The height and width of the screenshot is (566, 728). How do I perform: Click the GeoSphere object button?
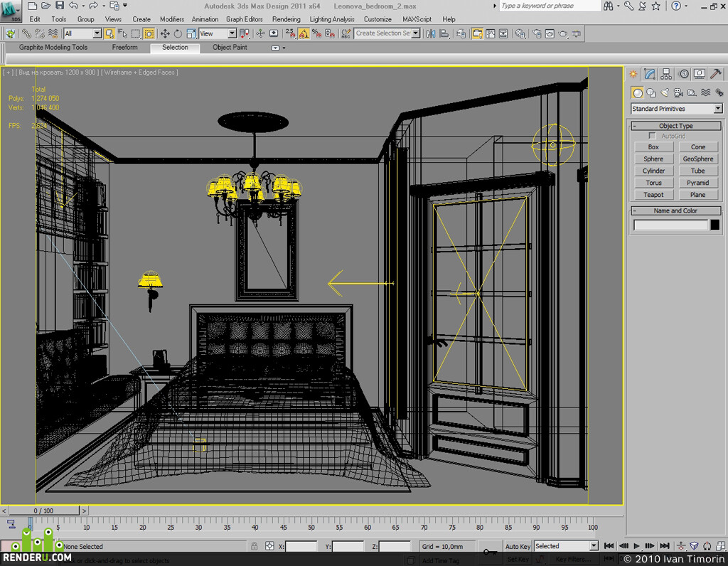[x=698, y=159]
